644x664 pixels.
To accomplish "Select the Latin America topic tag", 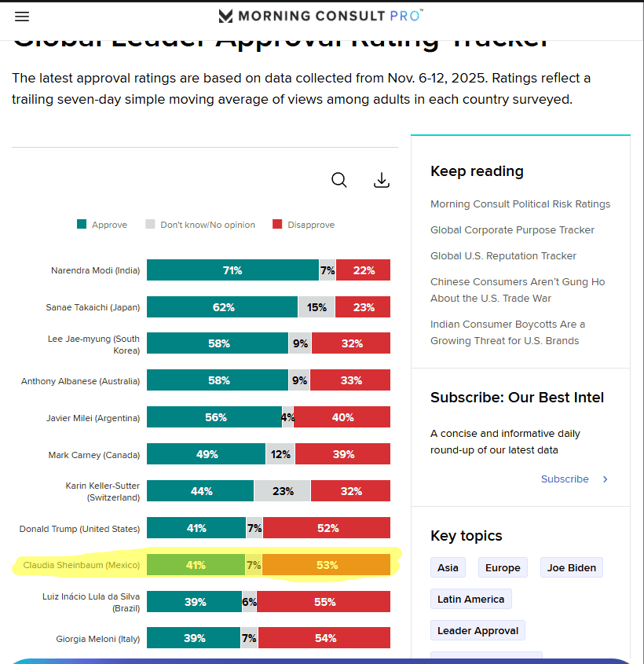I will [x=471, y=600].
